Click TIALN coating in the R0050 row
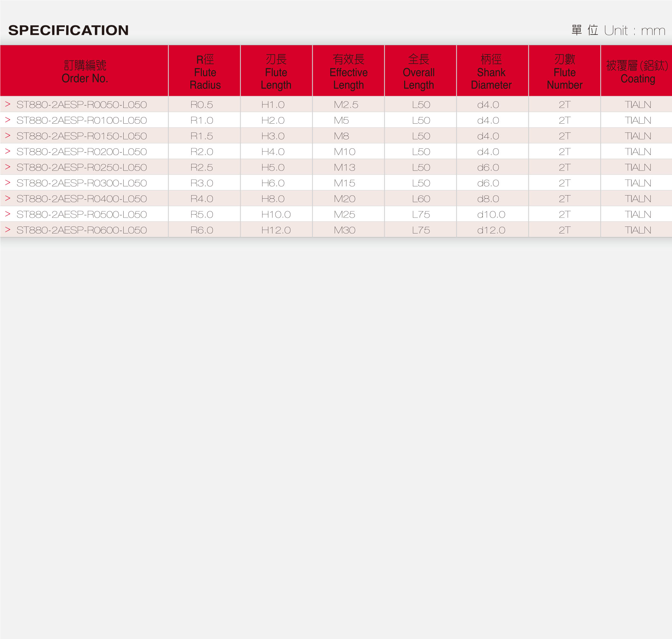 coord(638,105)
